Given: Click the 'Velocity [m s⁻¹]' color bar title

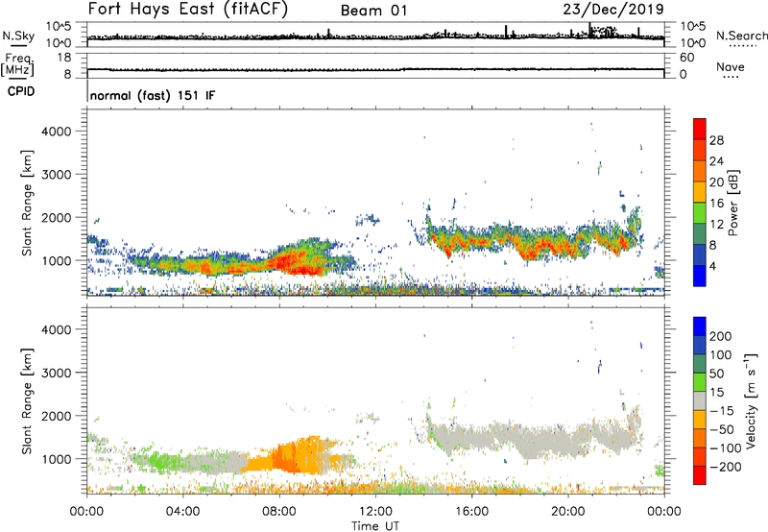Looking at the screenshot, I should (x=751, y=400).
